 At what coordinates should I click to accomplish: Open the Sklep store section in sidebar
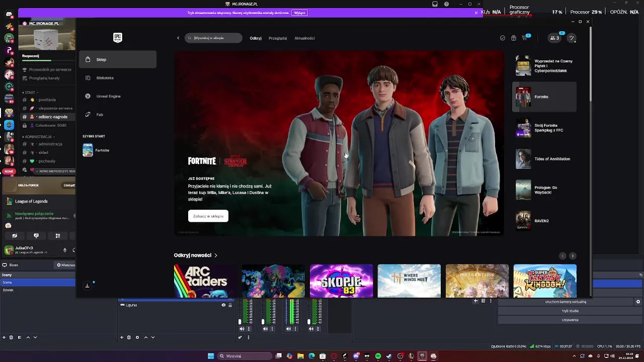(117, 59)
